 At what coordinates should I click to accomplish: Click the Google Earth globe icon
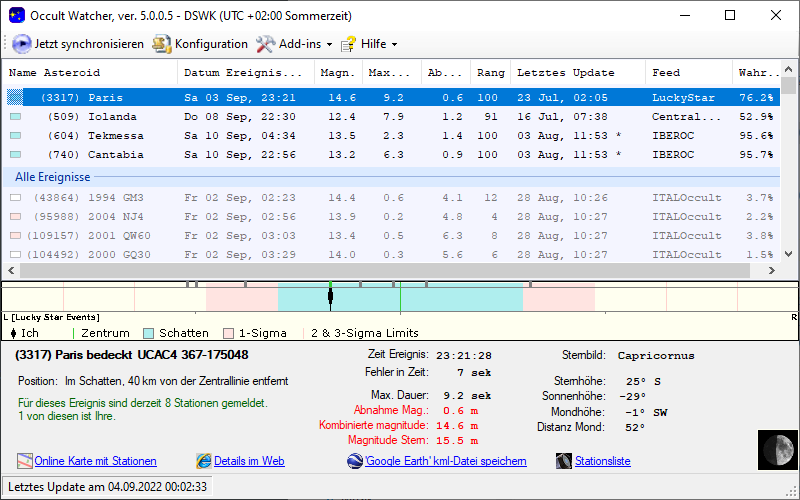[355, 461]
